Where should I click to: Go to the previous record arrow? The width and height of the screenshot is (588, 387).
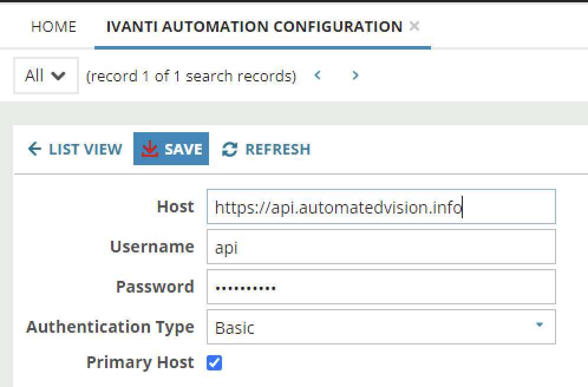point(318,76)
